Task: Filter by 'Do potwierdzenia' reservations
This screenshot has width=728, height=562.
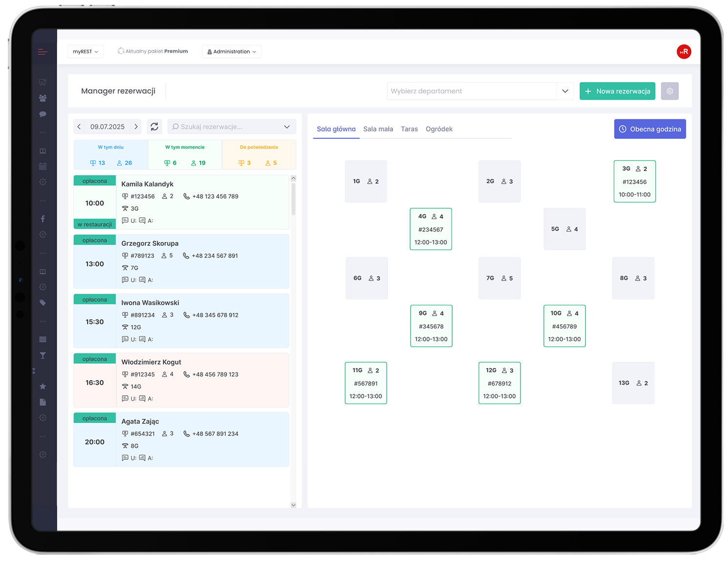Action: point(259,154)
